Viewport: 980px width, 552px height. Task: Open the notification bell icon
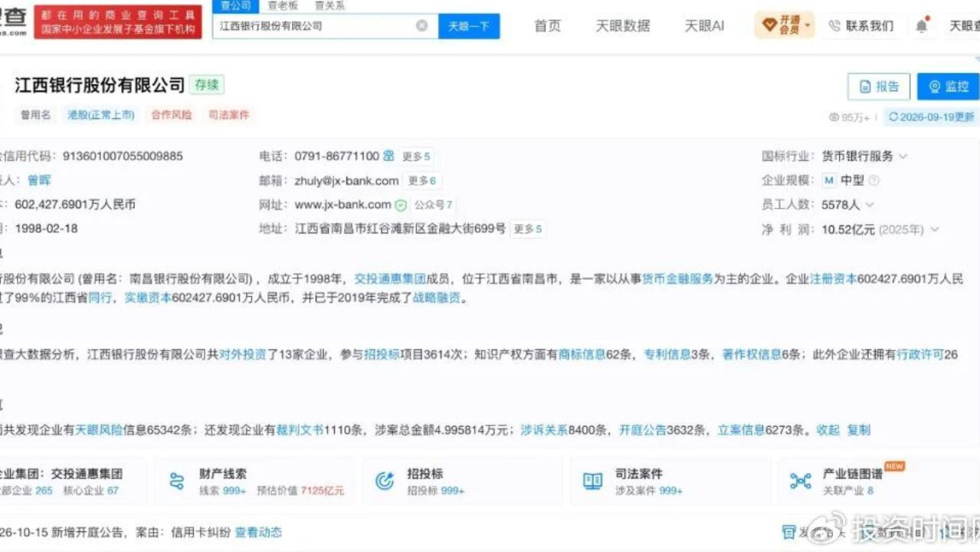point(921,26)
